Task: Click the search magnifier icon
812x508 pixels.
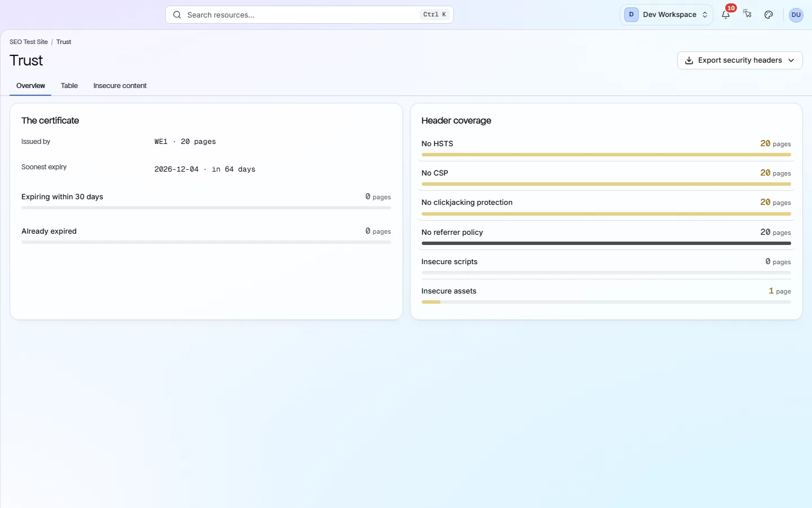Action: coord(177,15)
